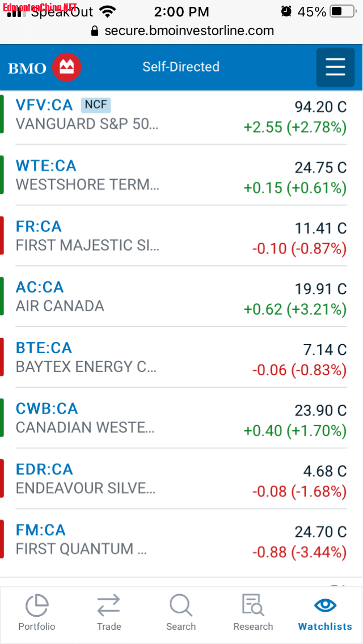Open the Portfolio pie chart icon
Viewport: 363px width, 644px height.
37,605
